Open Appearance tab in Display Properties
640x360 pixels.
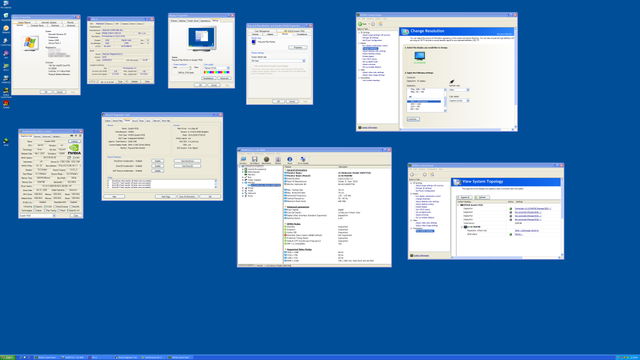(x=205, y=21)
